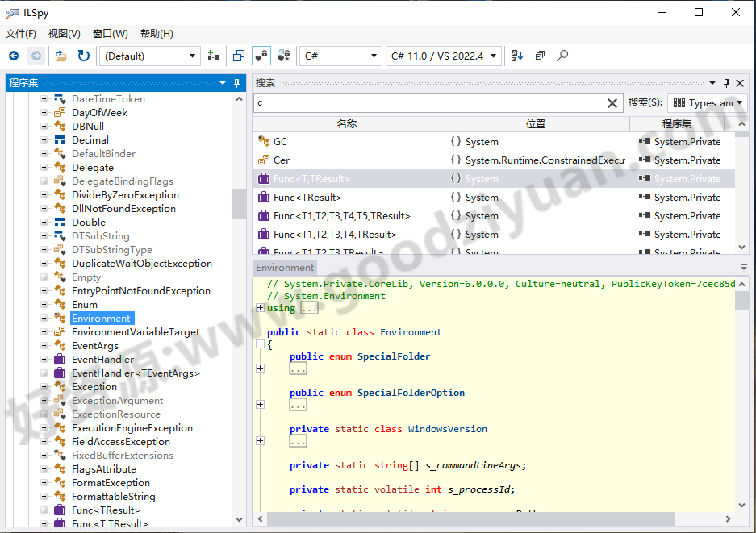
Task: Select the Environment node in the tree
Action: (102, 318)
